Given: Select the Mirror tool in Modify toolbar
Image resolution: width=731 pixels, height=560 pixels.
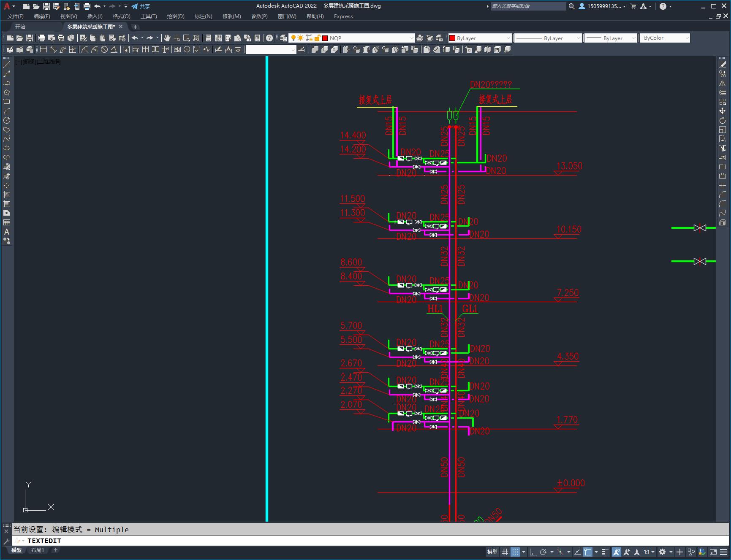Looking at the screenshot, I should point(723,83).
